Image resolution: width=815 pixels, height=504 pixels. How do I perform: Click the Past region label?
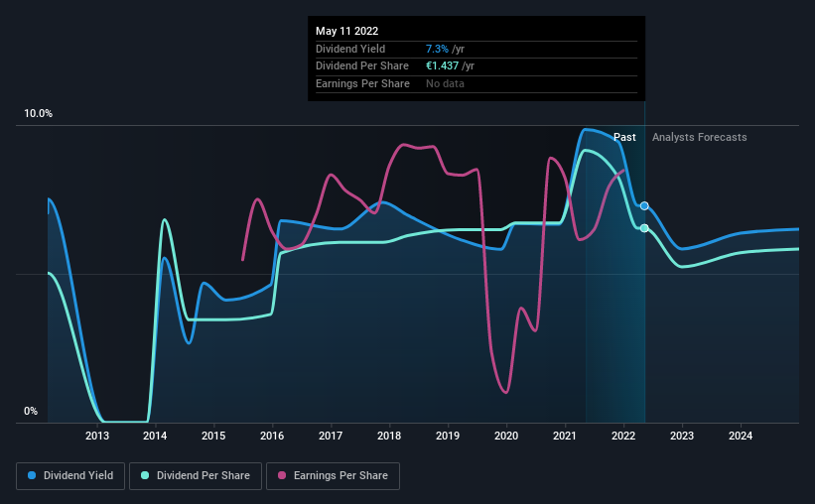624,137
